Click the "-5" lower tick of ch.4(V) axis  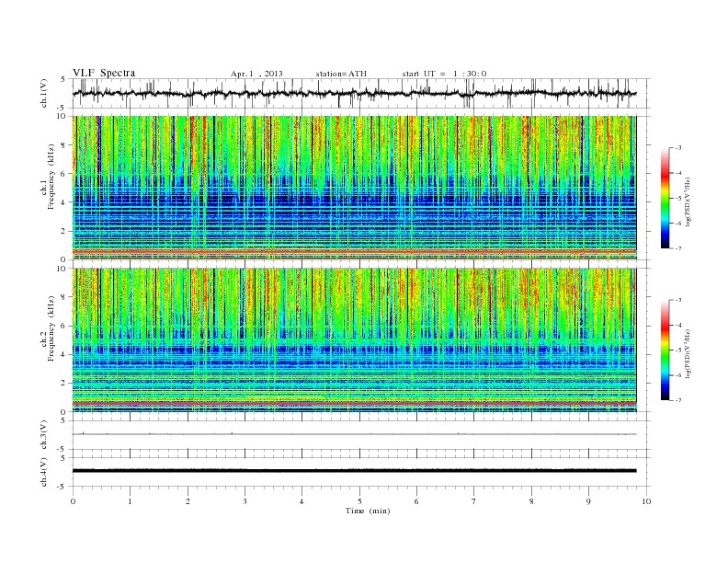(x=62, y=487)
